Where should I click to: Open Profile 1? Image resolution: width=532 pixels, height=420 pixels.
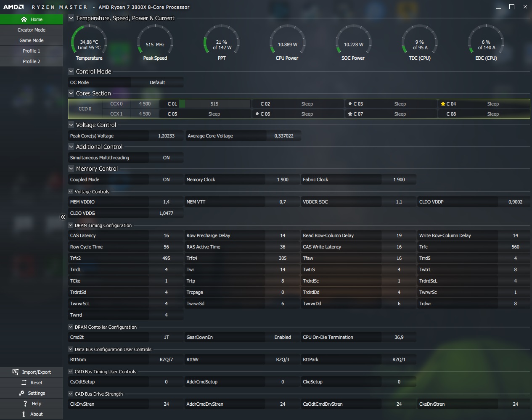click(32, 51)
